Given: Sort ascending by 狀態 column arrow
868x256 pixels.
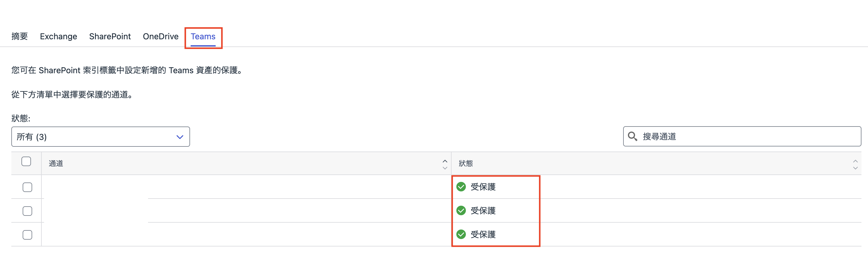Looking at the screenshot, I should (855, 161).
